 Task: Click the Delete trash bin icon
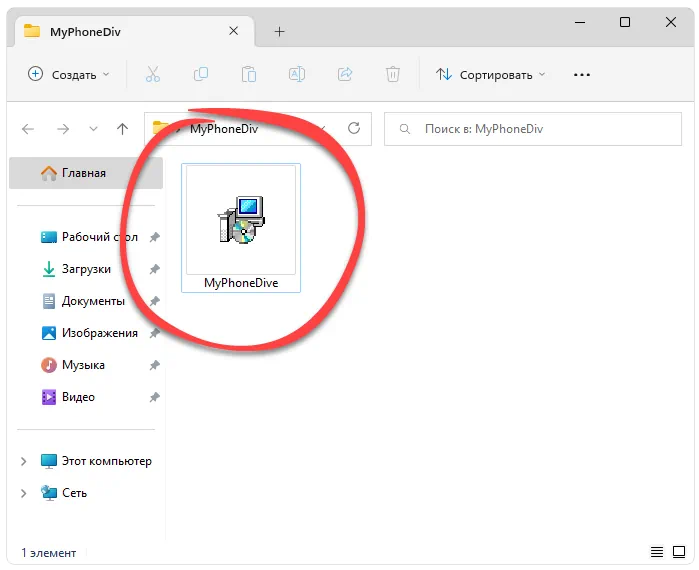[x=393, y=74]
